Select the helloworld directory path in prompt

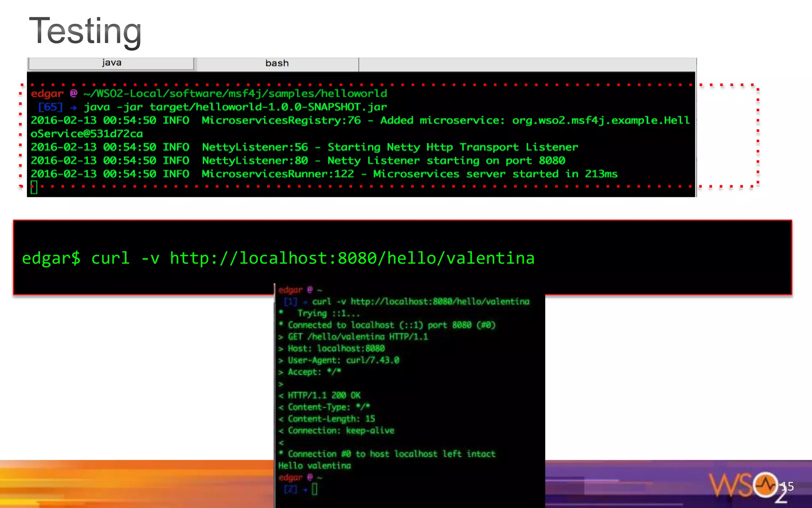pos(235,94)
